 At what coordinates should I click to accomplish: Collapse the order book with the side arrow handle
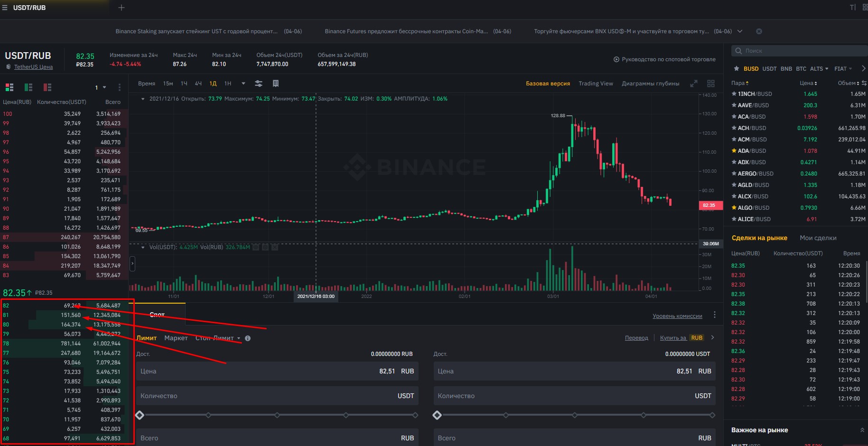pyautogui.click(x=132, y=263)
